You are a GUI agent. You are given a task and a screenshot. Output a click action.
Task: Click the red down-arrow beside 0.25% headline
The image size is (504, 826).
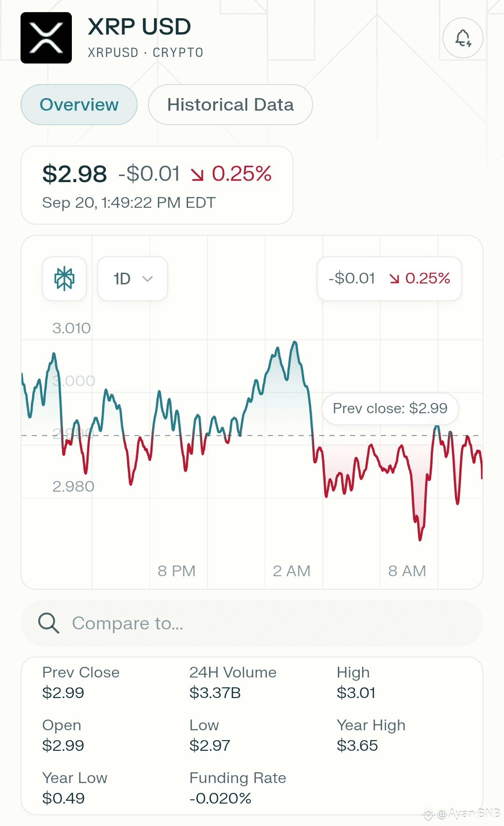point(197,175)
